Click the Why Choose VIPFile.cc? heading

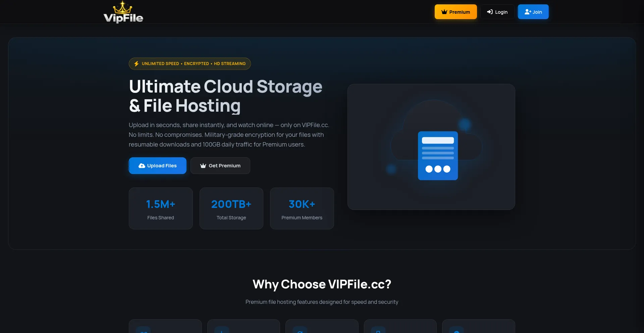tap(322, 284)
